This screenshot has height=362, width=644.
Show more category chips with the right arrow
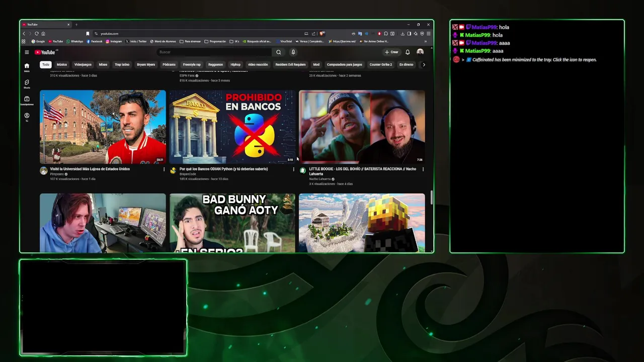(424, 64)
